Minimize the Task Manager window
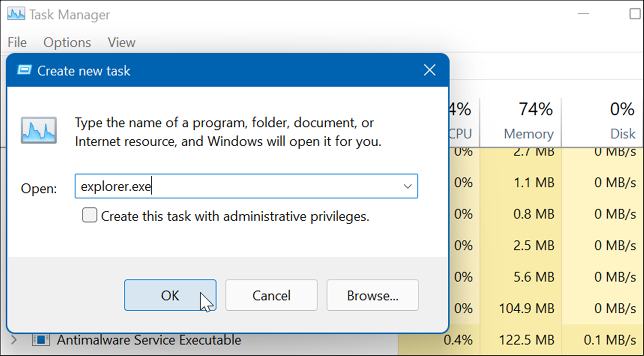Viewport: 644px width, 356px height. pyautogui.click(x=584, y=14)
